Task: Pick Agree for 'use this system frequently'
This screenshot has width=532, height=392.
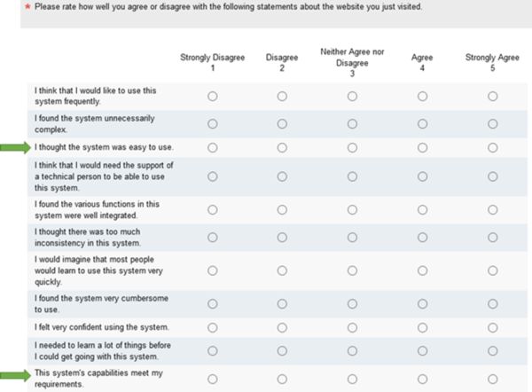Action: [x=422, y=96]
